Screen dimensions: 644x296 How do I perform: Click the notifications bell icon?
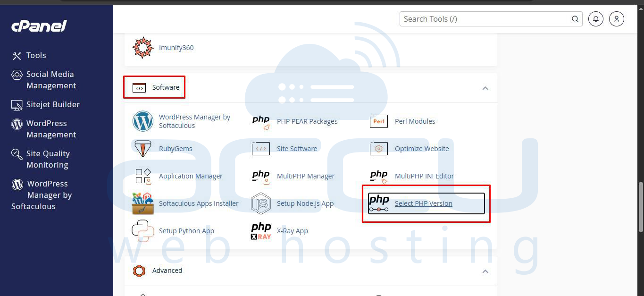pyautogui.click(x=595, y=19)
